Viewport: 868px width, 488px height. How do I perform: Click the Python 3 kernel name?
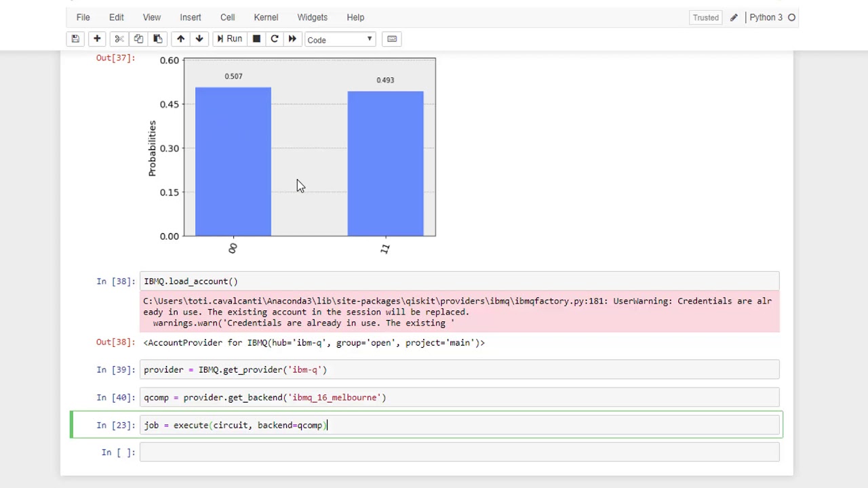pyautogui.click(x=766, y=18)
